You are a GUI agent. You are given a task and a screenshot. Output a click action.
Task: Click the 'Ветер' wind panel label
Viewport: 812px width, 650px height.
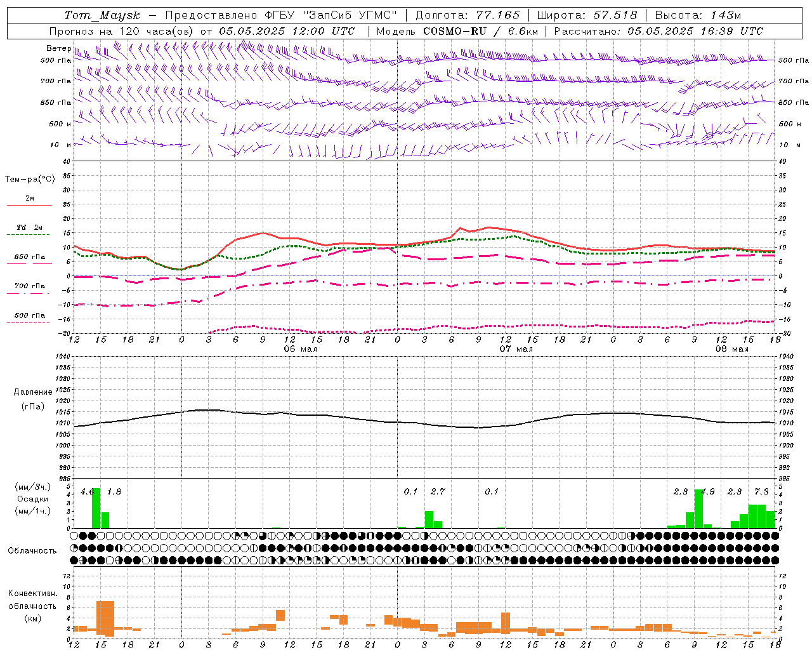[x=58, y=48]
